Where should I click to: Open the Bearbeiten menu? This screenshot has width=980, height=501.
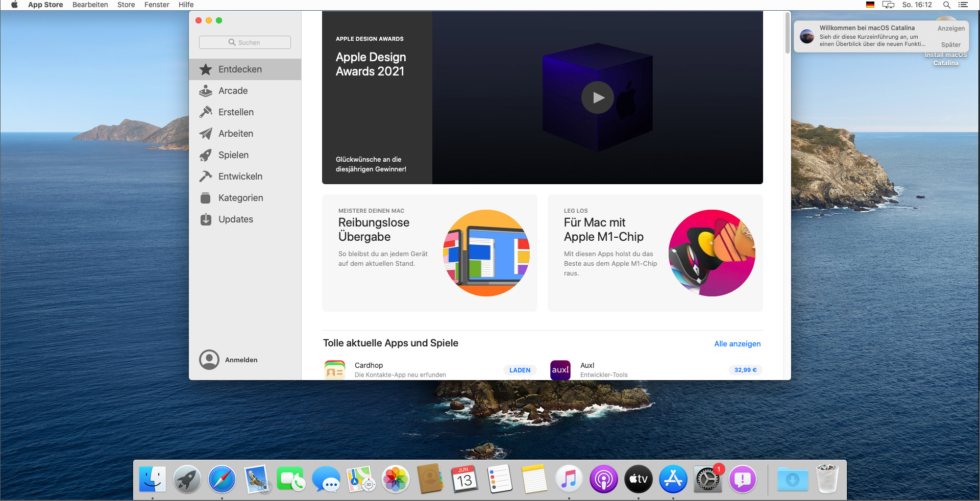pyautogui.click(x=90, y=5)
